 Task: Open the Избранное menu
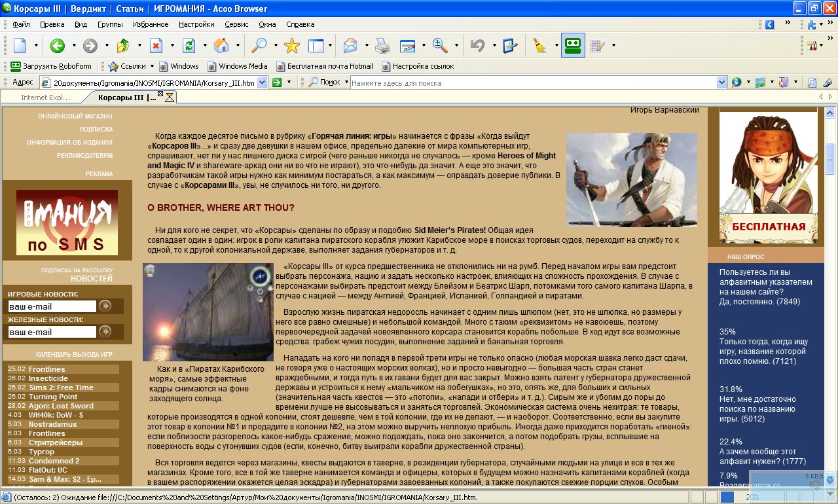coord(151,24)
